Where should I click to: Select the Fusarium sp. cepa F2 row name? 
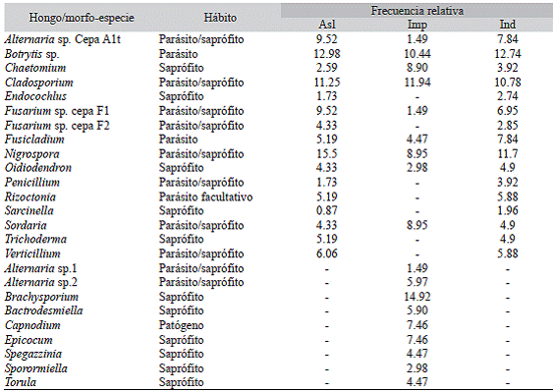(57, 126)
